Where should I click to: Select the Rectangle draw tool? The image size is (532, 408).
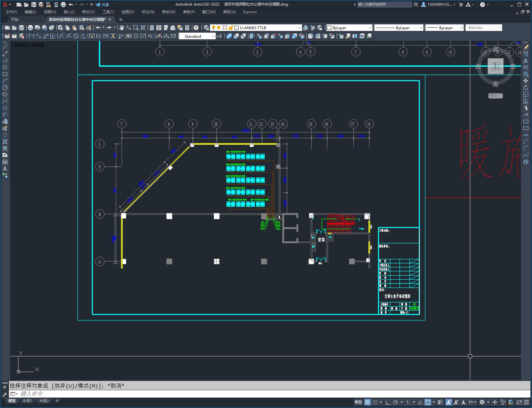5,74
